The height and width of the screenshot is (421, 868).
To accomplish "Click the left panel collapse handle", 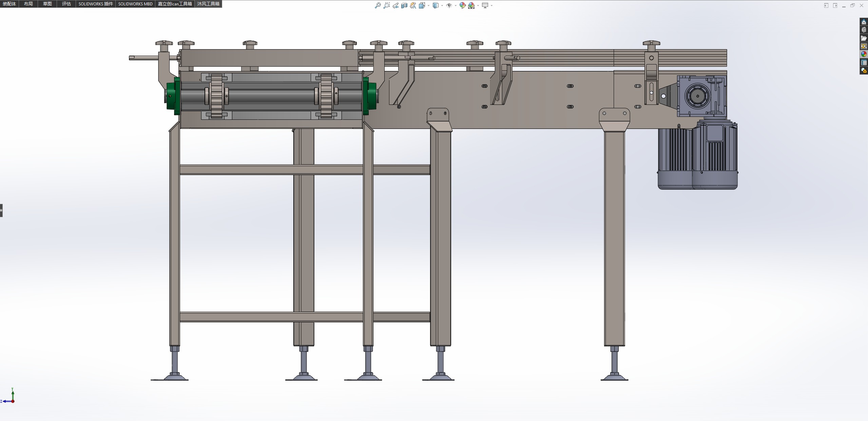I will click(1, 210).
